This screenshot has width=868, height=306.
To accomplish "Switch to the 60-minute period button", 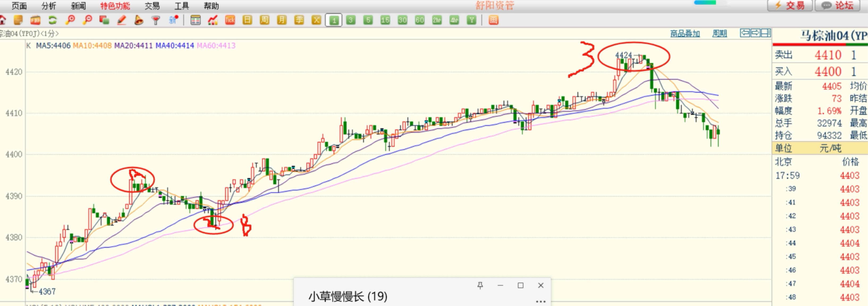I will coord(420,20).
